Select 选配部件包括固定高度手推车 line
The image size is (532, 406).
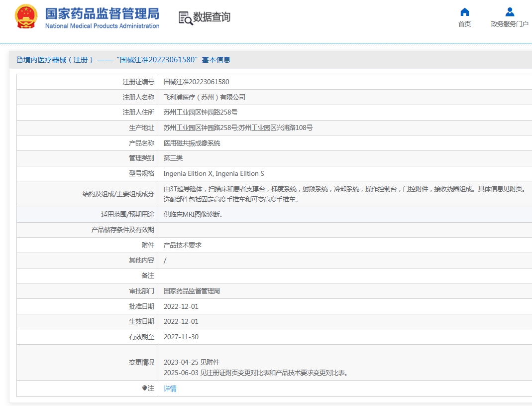[231, 199]
